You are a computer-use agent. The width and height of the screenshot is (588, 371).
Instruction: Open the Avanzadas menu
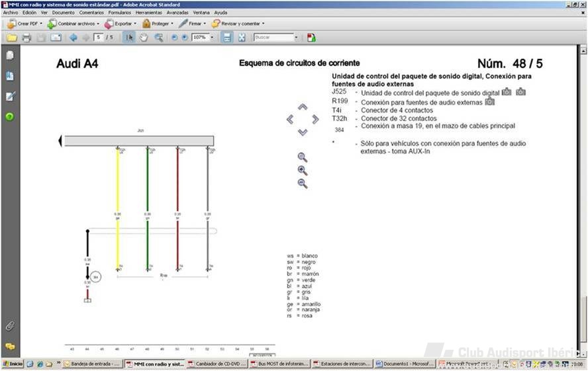tap(177, 13)
